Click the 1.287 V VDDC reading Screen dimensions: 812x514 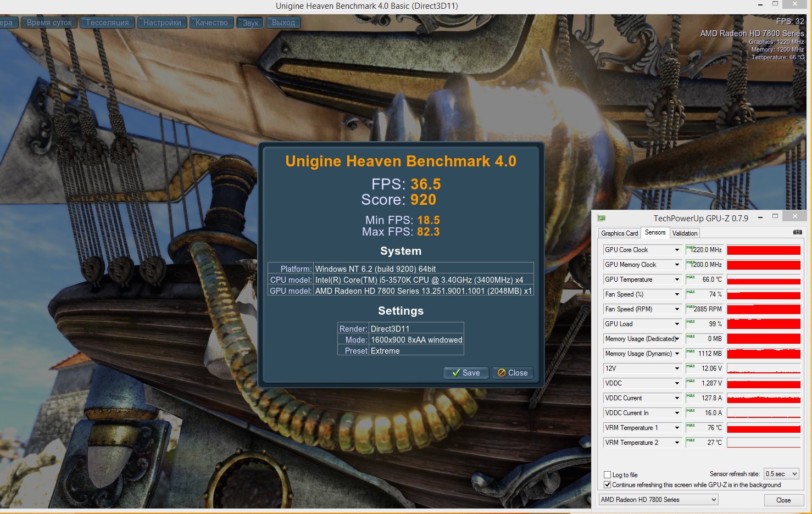704,383
